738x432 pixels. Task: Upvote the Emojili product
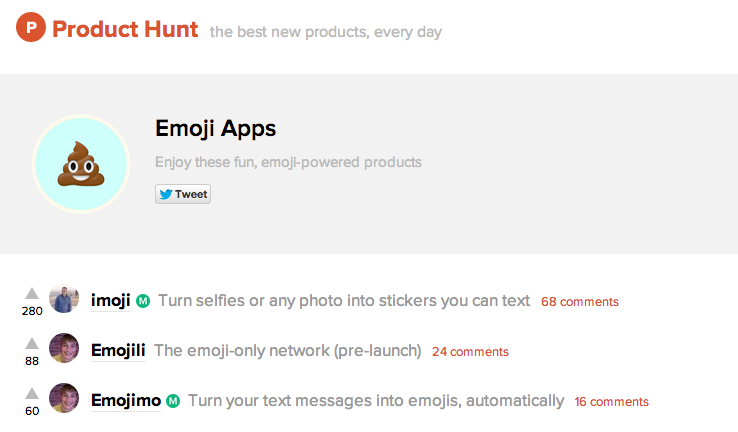(32, 344)
